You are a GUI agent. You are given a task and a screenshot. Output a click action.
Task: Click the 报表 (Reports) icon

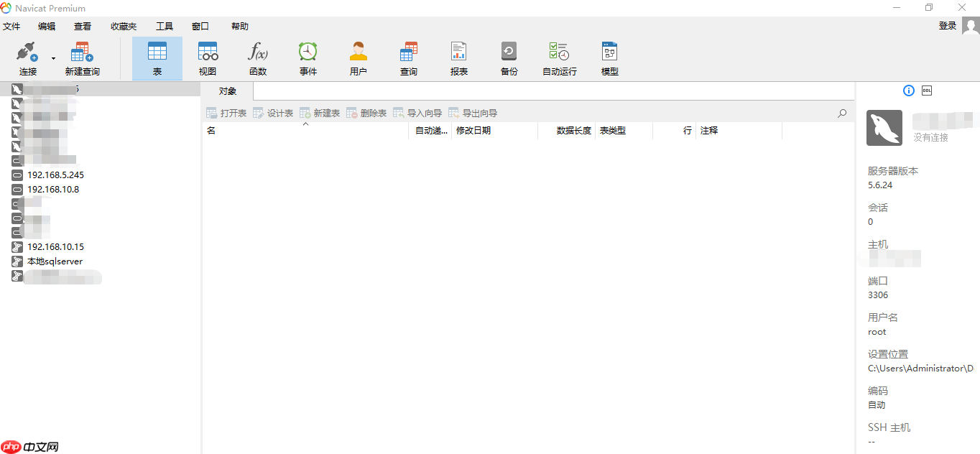458,57
